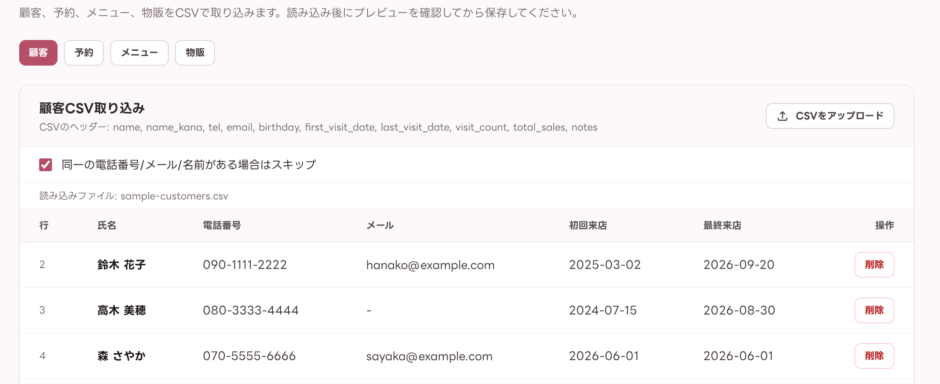Click the 初回来店 column header
The height and width of the screenshot is (384, 940).
(588, 226)
